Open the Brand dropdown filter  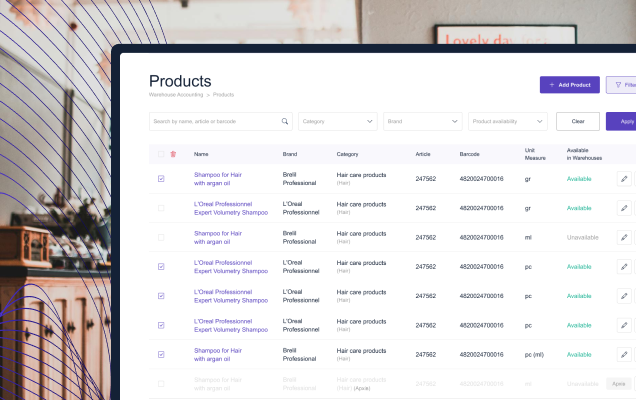pyautogui.click(x=423, y=121)
